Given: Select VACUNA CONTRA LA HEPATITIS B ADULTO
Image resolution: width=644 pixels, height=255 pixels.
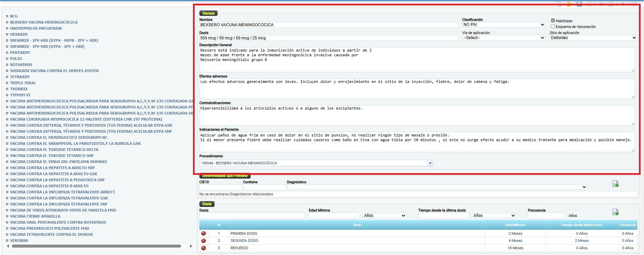Looking at the screenshot, I should pyautogui.click(x=49, y=186).
